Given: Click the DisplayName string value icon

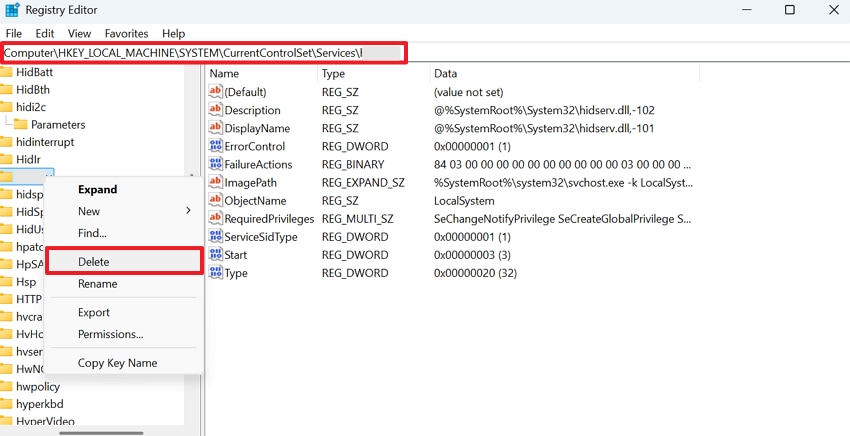Looking at the screenshot, I should click(215, 128).
